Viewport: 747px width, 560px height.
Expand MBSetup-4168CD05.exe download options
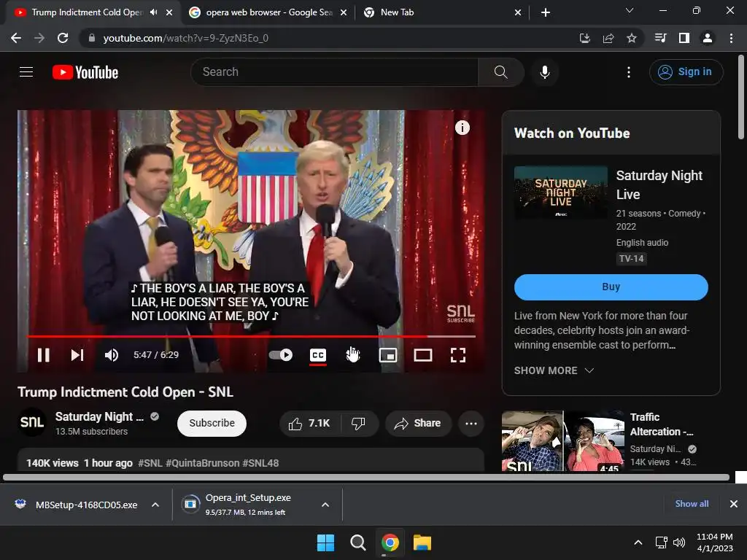point(155,505)
